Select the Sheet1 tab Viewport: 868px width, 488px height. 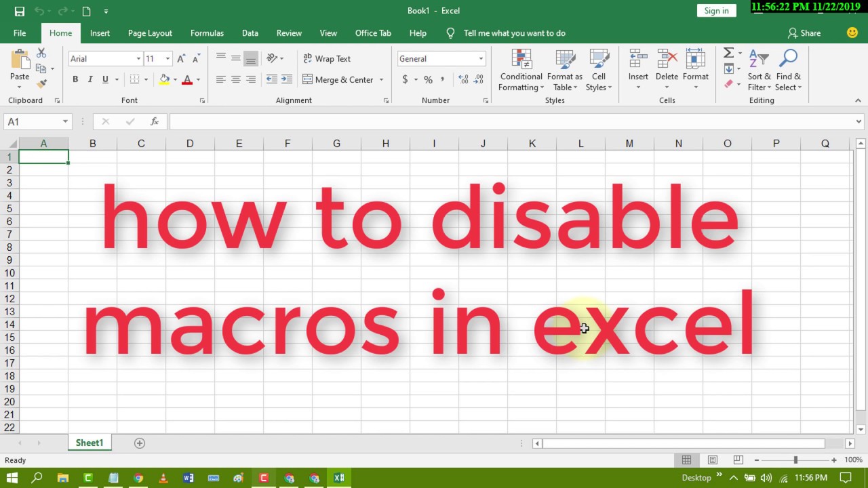[90, 443]
